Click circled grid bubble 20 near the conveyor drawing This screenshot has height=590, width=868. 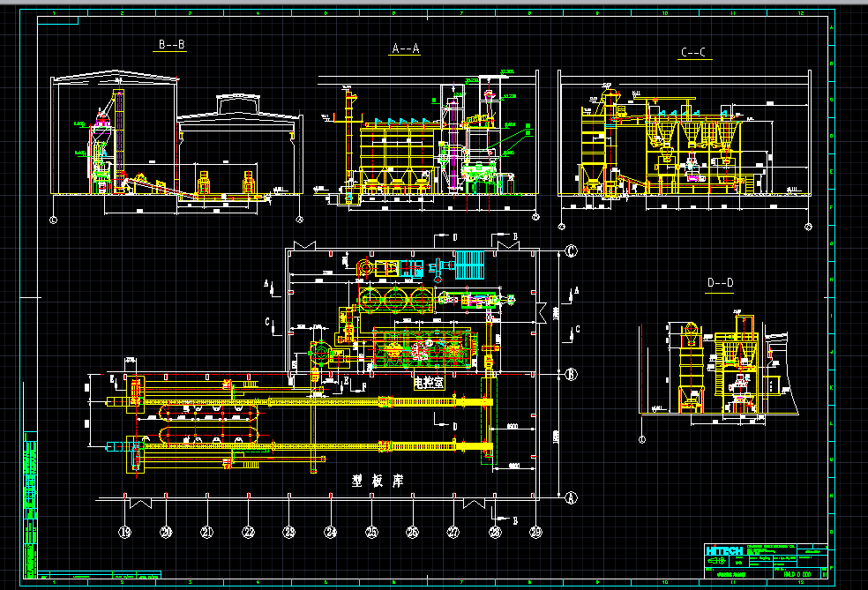(x=166, y=530)
